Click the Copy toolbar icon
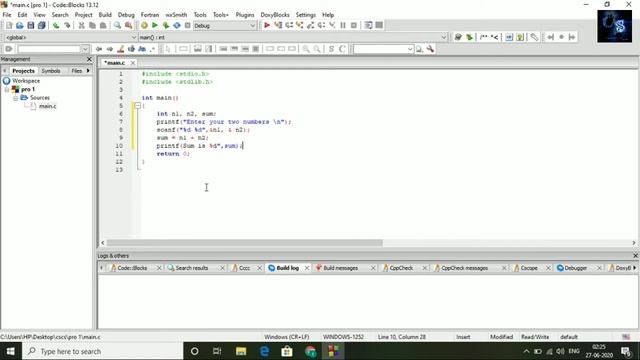This screenshot has height=360, width=640. (x=92, y=25)
